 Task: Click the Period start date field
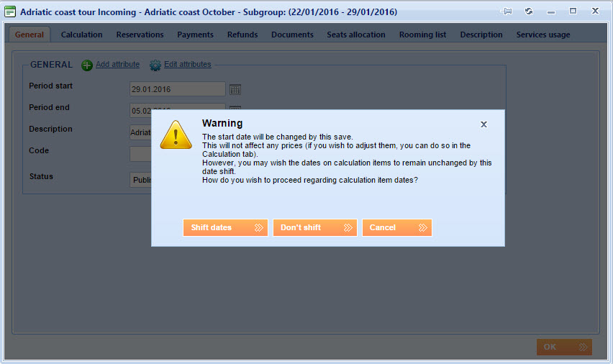[178, 89]
